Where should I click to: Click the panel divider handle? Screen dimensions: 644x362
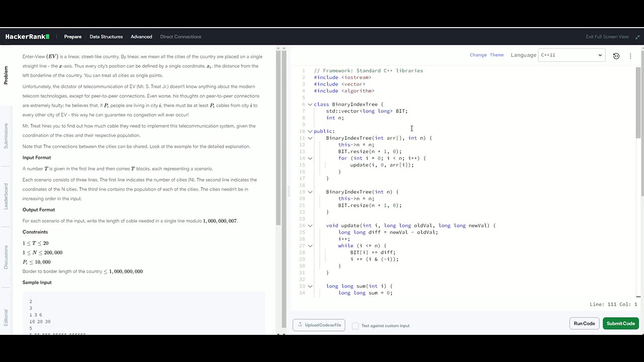[x=289, y=191]
